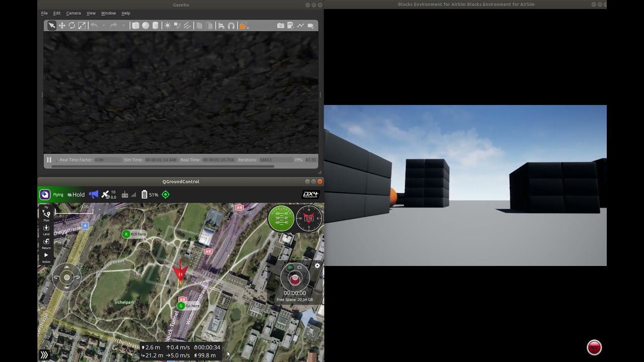Click the compass heading instrument
The height and width of the screenshot is (362, 644).
coord(309,219)
